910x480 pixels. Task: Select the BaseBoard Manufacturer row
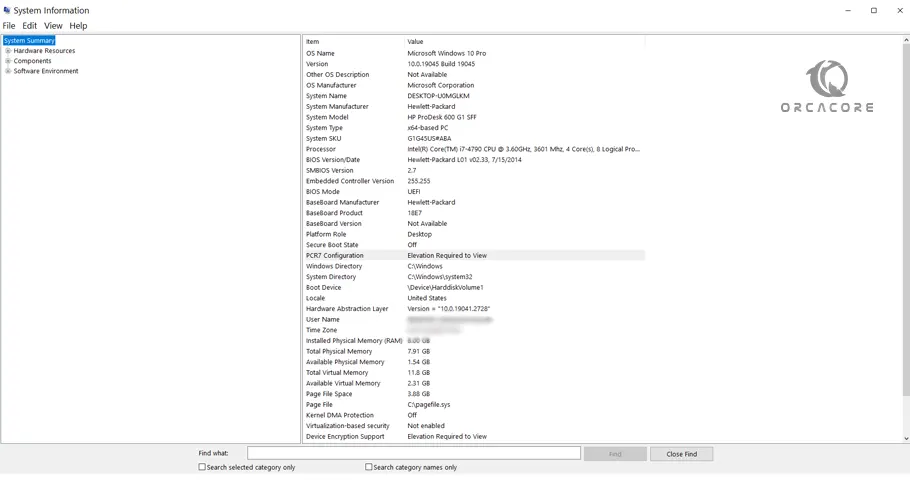pos(474,202)
